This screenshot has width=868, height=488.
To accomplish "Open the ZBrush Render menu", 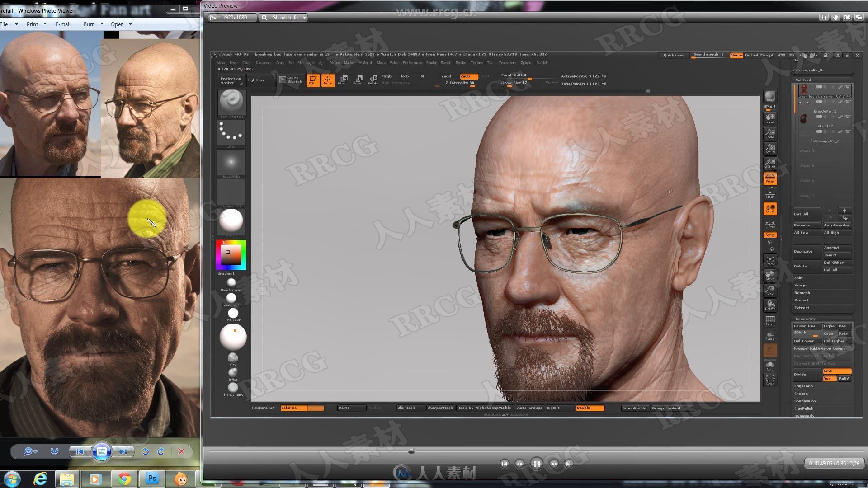I will point(431,63).
